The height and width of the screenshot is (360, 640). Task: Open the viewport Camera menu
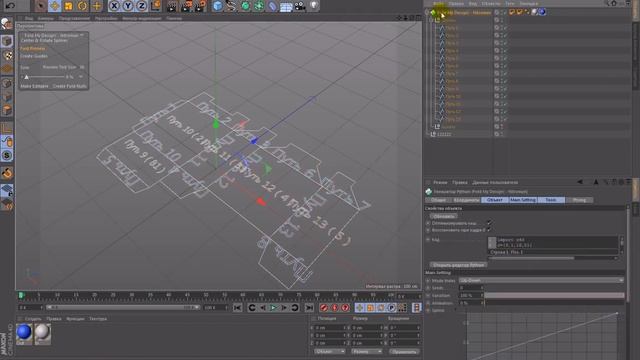tap(45, 18)
